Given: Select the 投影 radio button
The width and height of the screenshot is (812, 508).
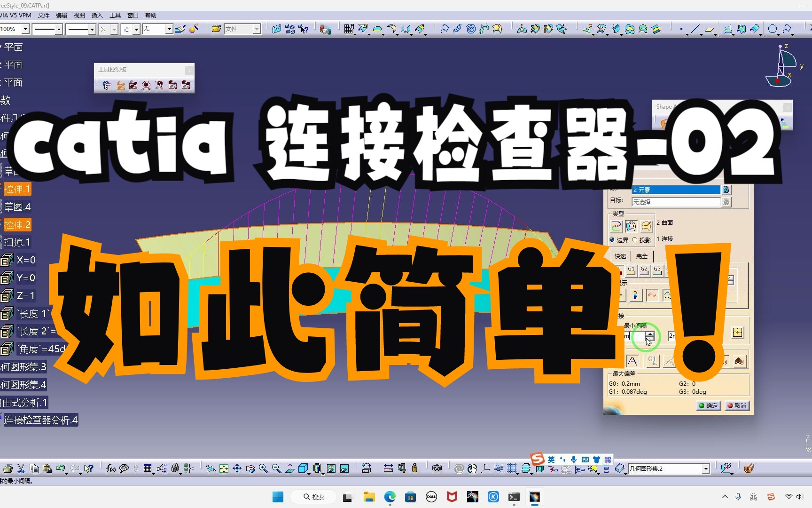Looking at the screenshot, I should pos(635,240).
